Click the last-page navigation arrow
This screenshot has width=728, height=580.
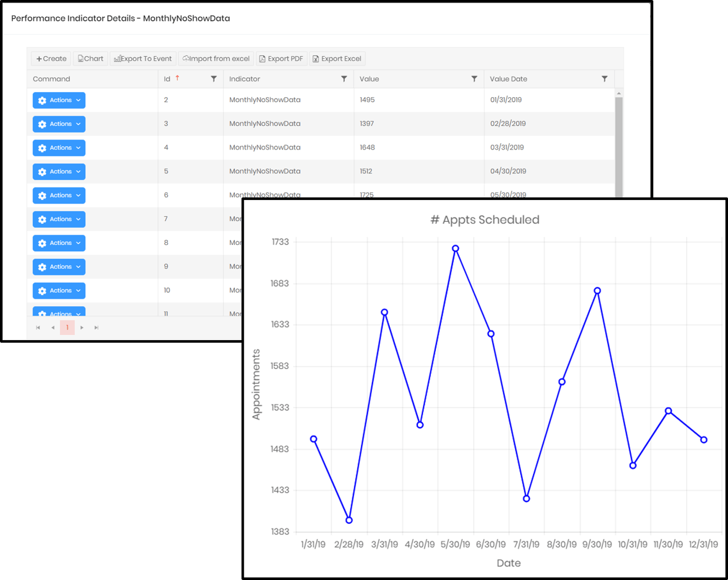pyautogui.click(x=96, y=327)
